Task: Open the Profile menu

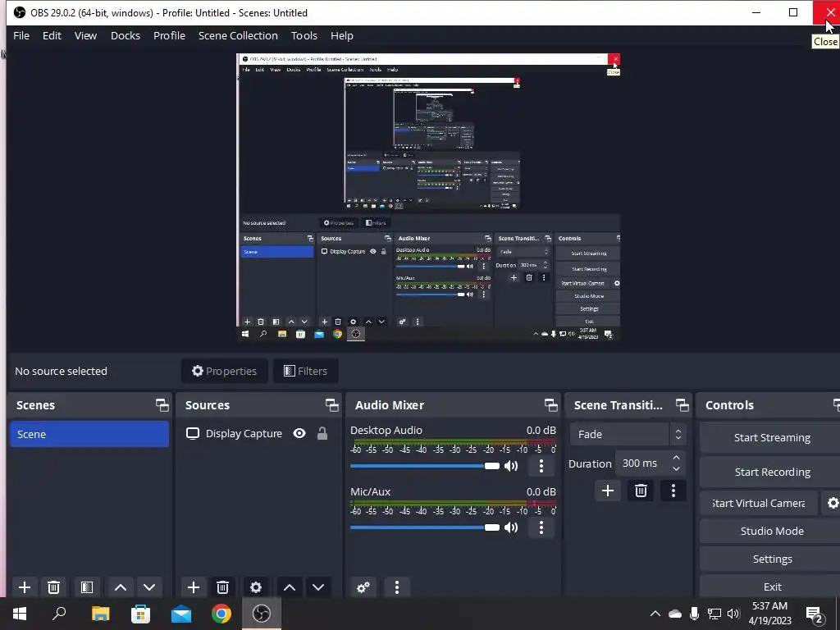Action: tap(169, 36)
